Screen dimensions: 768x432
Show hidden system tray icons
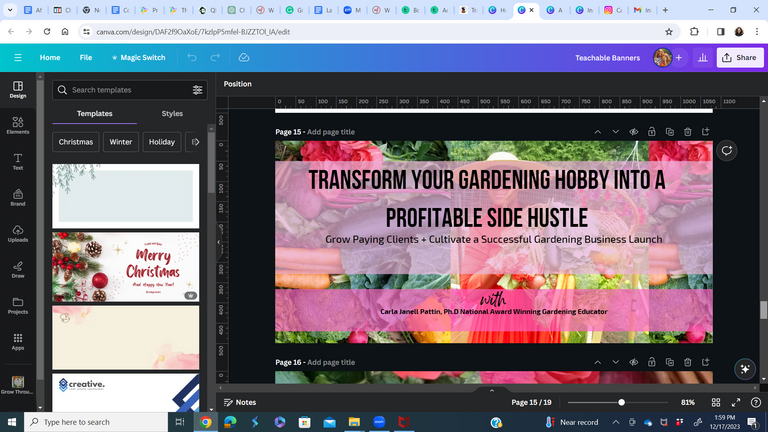click(x=616, y=422)
